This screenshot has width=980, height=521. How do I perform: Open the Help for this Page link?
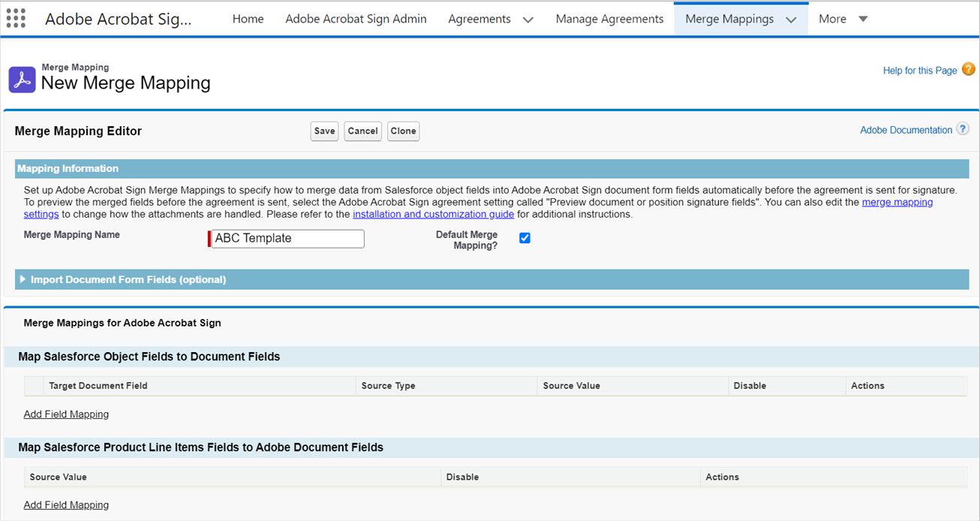(920, 71)
